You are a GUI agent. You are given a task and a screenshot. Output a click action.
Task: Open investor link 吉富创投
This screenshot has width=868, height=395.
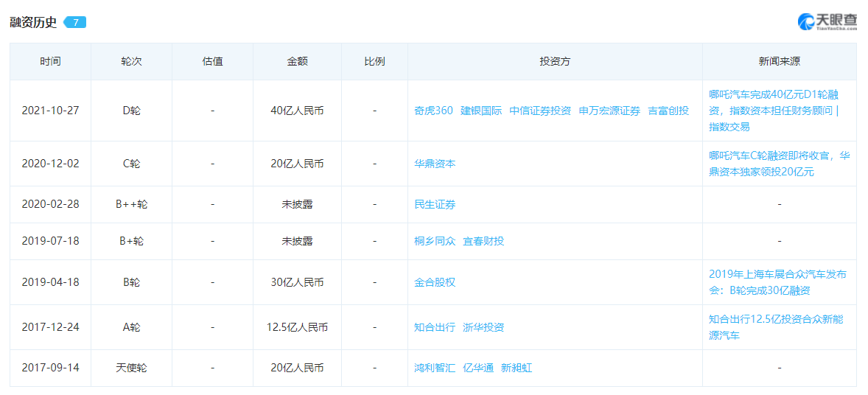669,111
